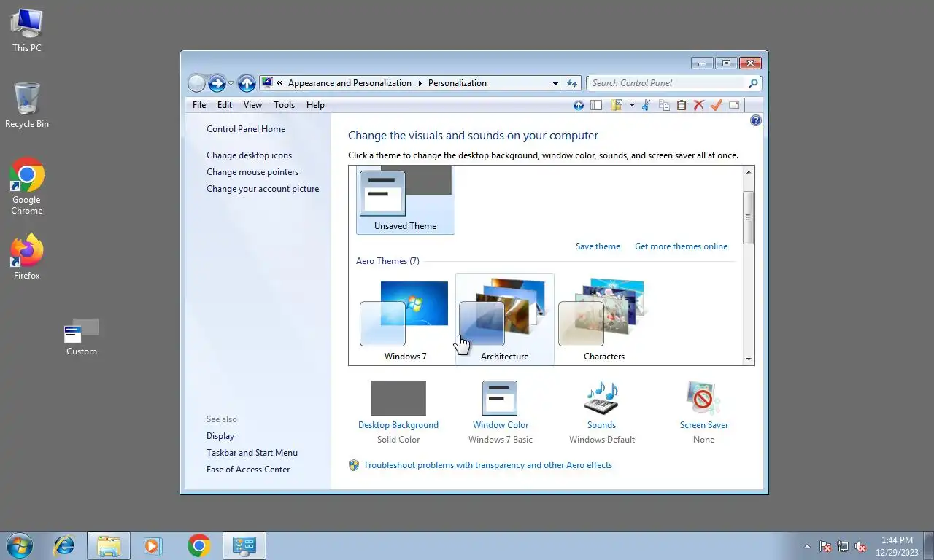Launch Internet Explorer from taskbar
The height and width of the screenshot is (560, 934).
click(64, 545)
